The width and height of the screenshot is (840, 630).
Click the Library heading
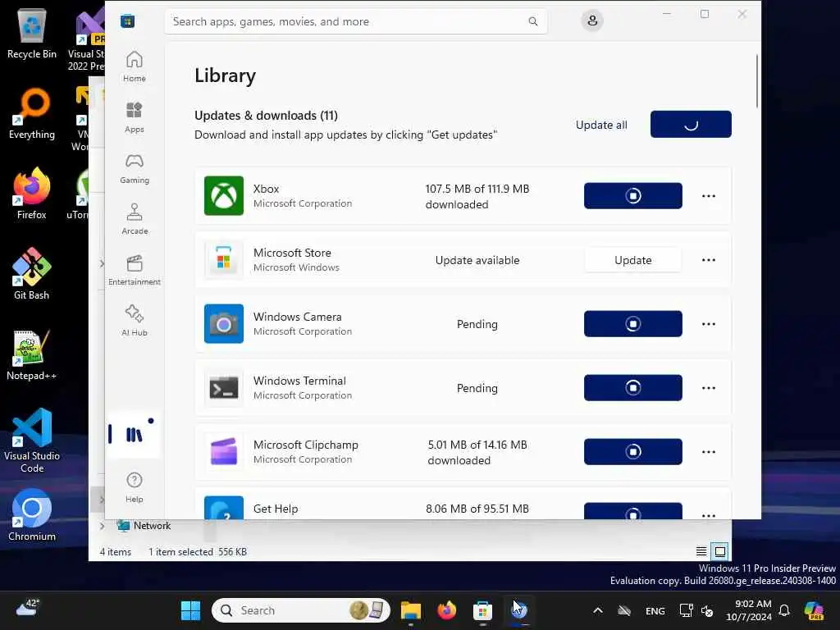[x=225, y=75]
